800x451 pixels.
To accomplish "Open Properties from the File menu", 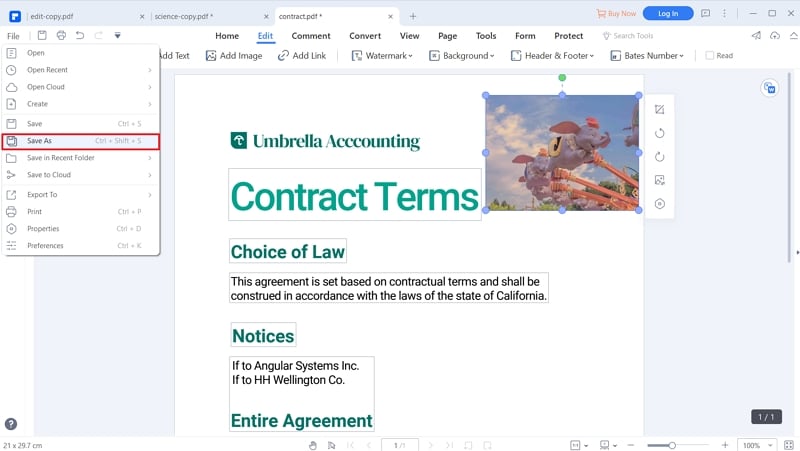I will click(81, 229).
